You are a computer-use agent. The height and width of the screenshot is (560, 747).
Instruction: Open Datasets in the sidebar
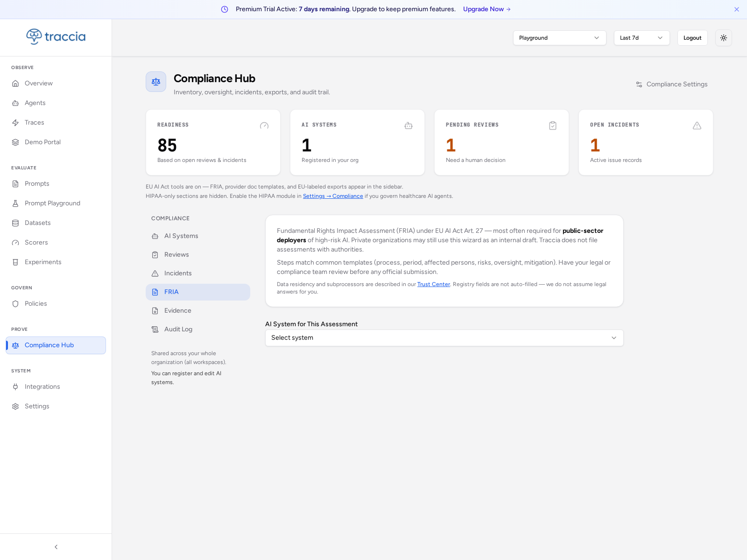click(x=56, y=223)
